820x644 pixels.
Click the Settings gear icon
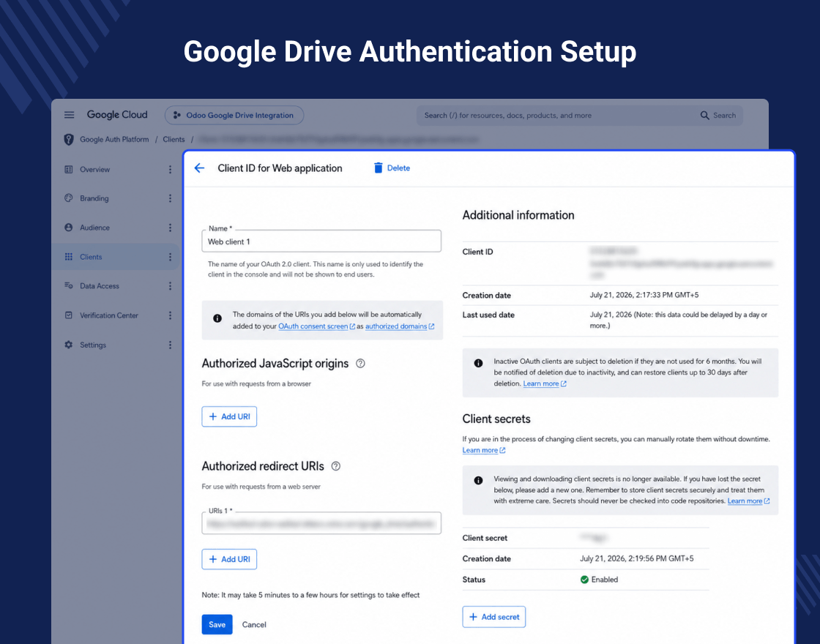69,345
